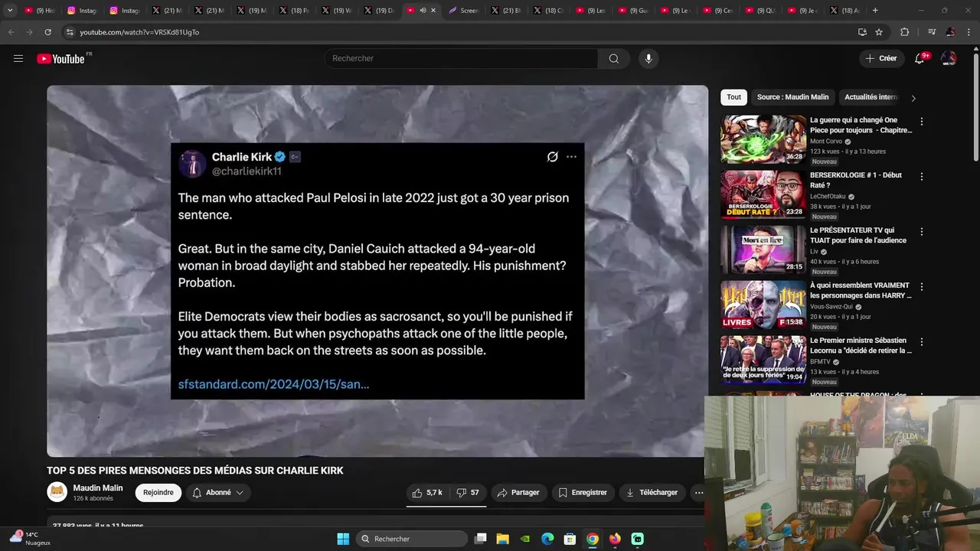Open the Harry Potter LIVRES thumbnail
This screenshot has width=980, height=551.
(x=763, y=305)
